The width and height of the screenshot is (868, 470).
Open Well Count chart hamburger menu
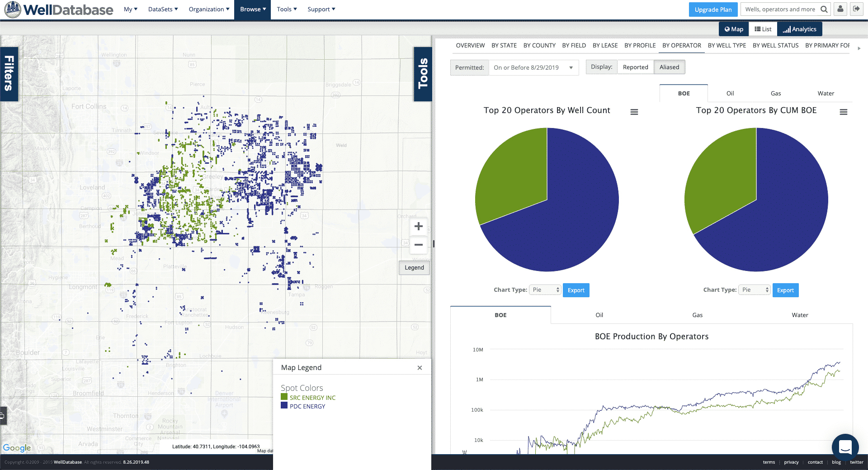pyautogui.click(x=634, y=112)
